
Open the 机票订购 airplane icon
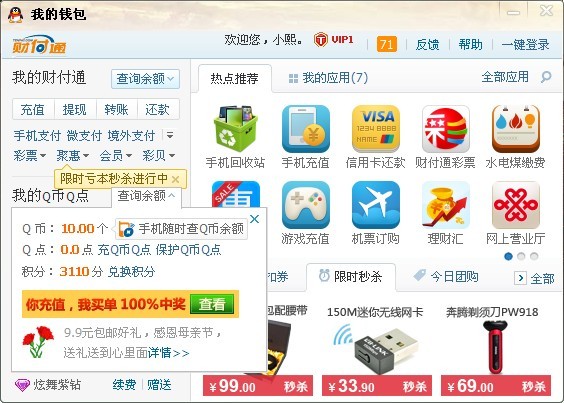click(x=376, y=205)
